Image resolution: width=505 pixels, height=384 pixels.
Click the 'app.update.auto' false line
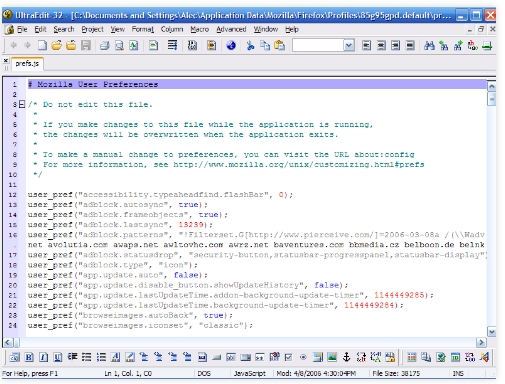point(118,275)
